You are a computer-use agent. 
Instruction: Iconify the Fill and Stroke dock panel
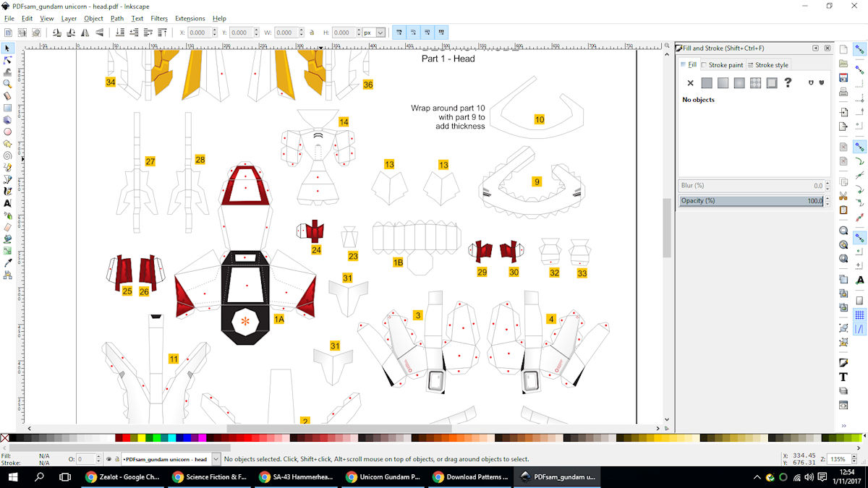point(816,48)
